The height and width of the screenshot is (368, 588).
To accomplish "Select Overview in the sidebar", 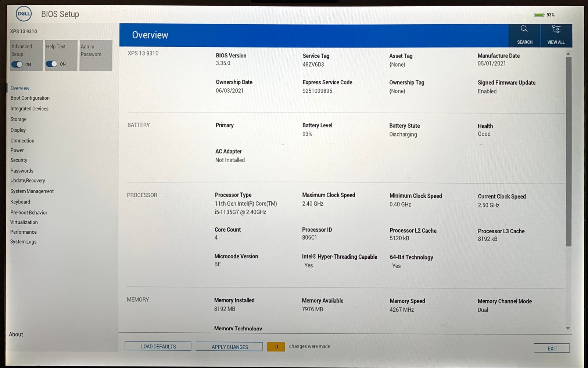I will click(20, 88).
